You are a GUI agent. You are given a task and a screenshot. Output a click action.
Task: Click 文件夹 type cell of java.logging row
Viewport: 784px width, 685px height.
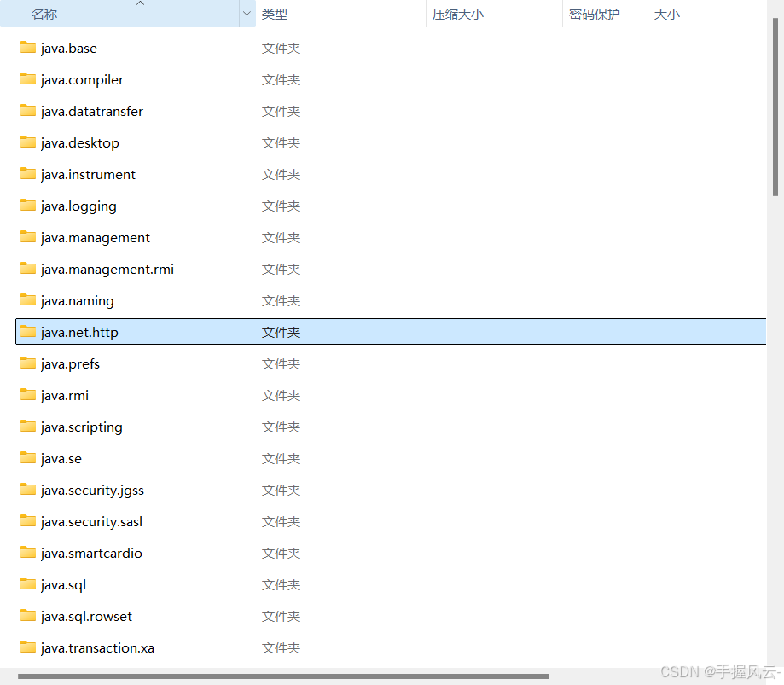[281, 206]
